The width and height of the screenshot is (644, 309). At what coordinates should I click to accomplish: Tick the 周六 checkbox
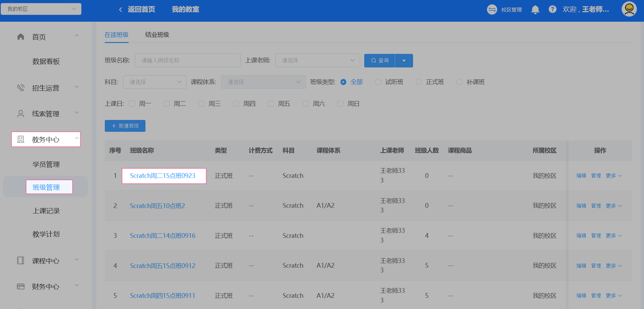point(306,103)
